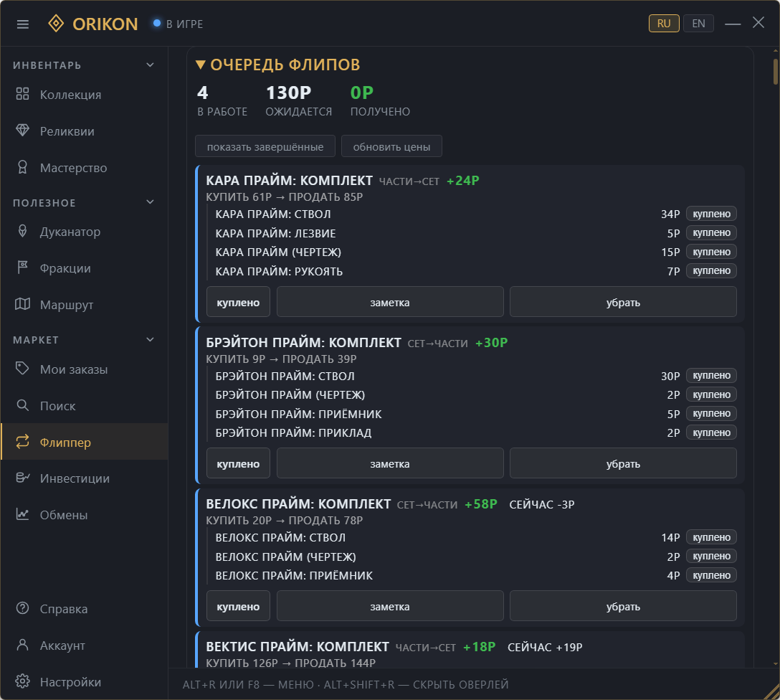The image size is (780, 700).
Task: Click the Аккаунт person icon
Action: 22,645
